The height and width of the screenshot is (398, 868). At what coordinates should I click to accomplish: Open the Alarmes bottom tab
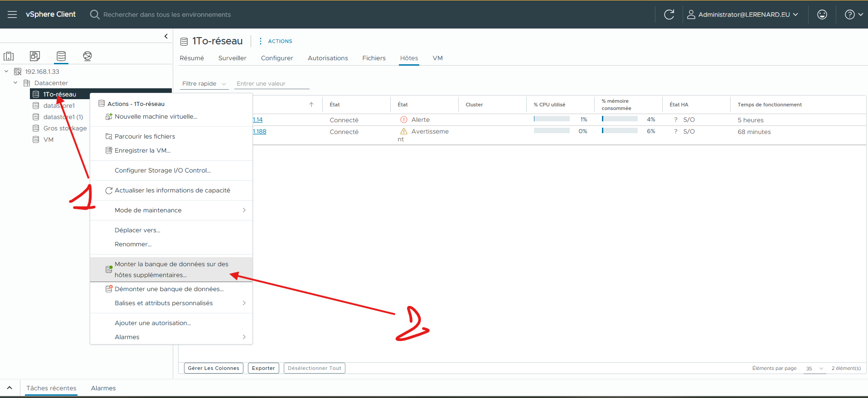103,388
